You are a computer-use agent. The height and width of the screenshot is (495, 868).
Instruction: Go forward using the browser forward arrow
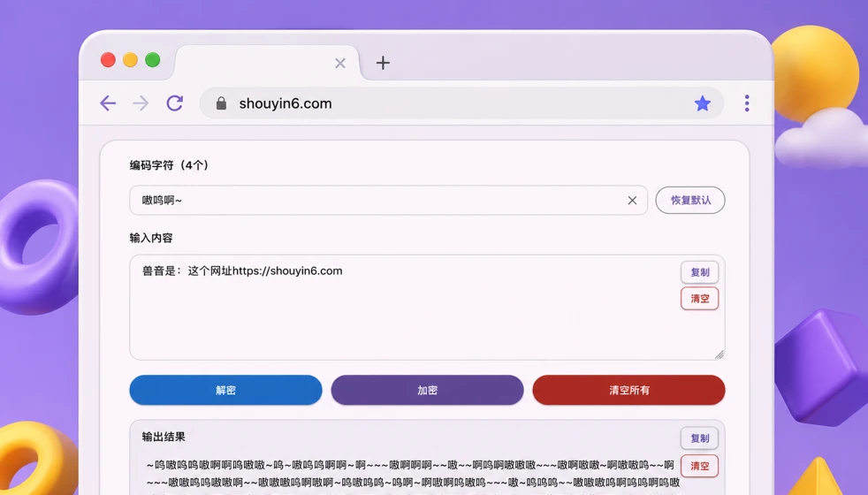[x=141, y=103]
